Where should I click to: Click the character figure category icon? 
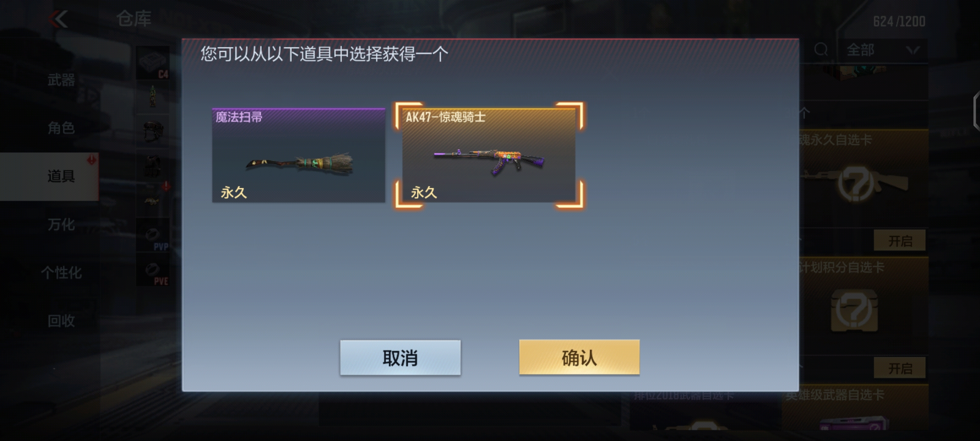tap(153, 97)
